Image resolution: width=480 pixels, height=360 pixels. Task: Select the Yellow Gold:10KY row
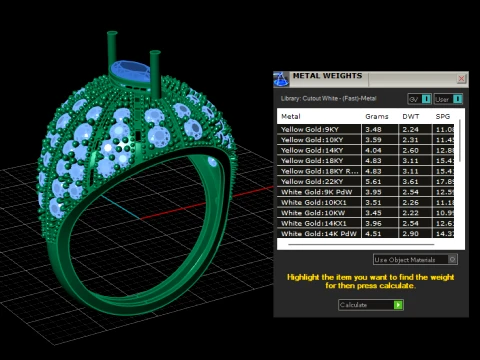365,140
